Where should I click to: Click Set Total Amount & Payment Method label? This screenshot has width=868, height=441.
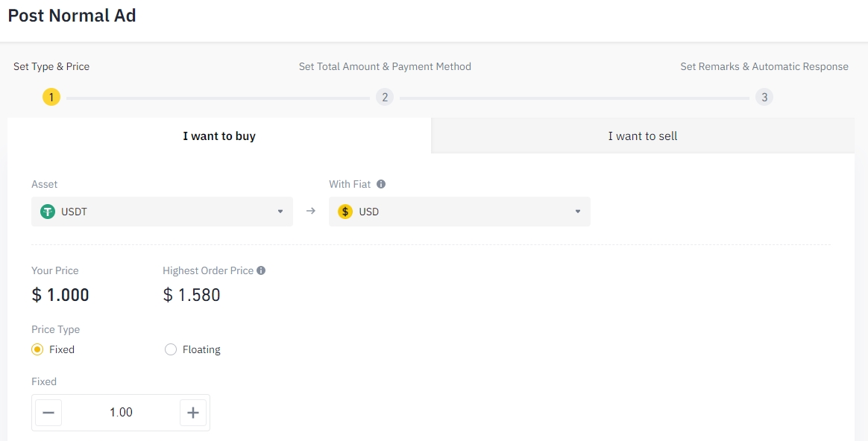(385, 66)
